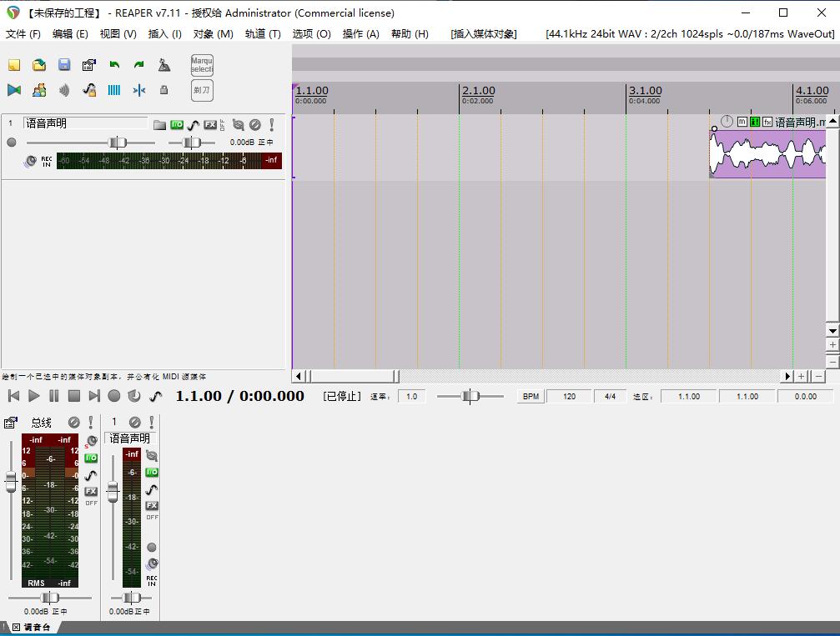Click the 剃刀 razor button
This screenshot has width=840, height=636.
(x=202, y=90)
